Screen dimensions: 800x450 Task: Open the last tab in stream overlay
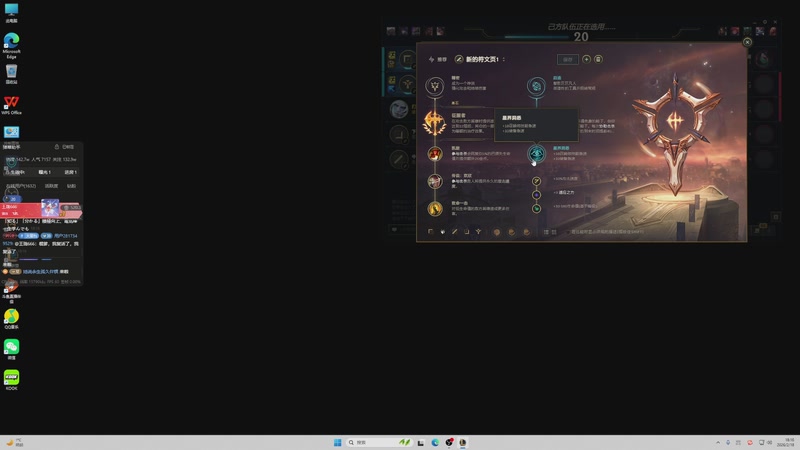71,186
